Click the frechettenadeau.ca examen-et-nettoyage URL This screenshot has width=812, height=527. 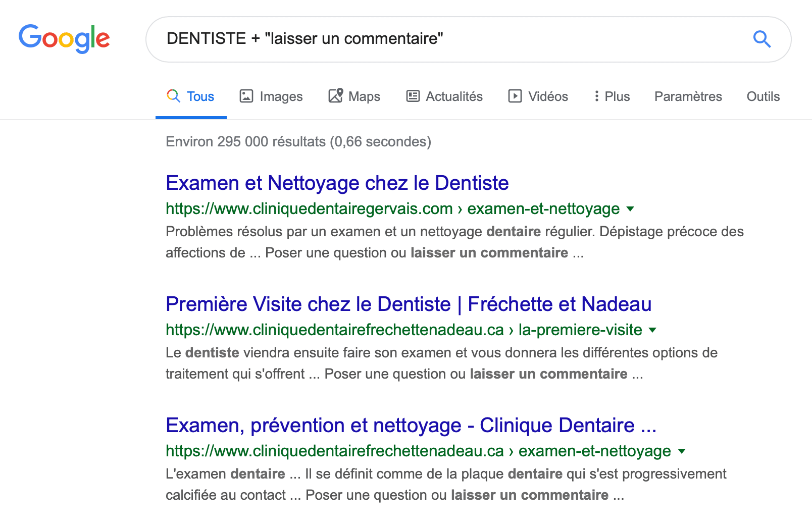[x=418, y=451]
